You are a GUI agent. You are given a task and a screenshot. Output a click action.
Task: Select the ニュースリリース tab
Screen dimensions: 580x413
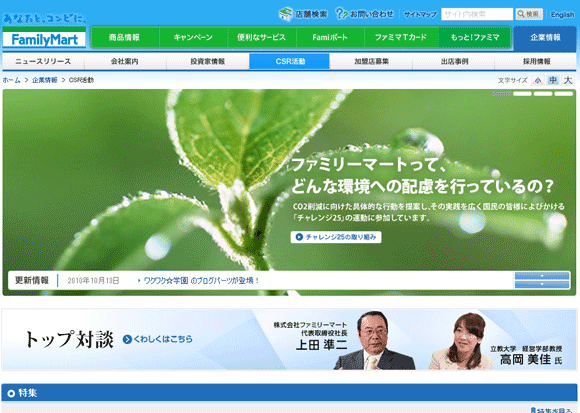[x=43, y=61]
